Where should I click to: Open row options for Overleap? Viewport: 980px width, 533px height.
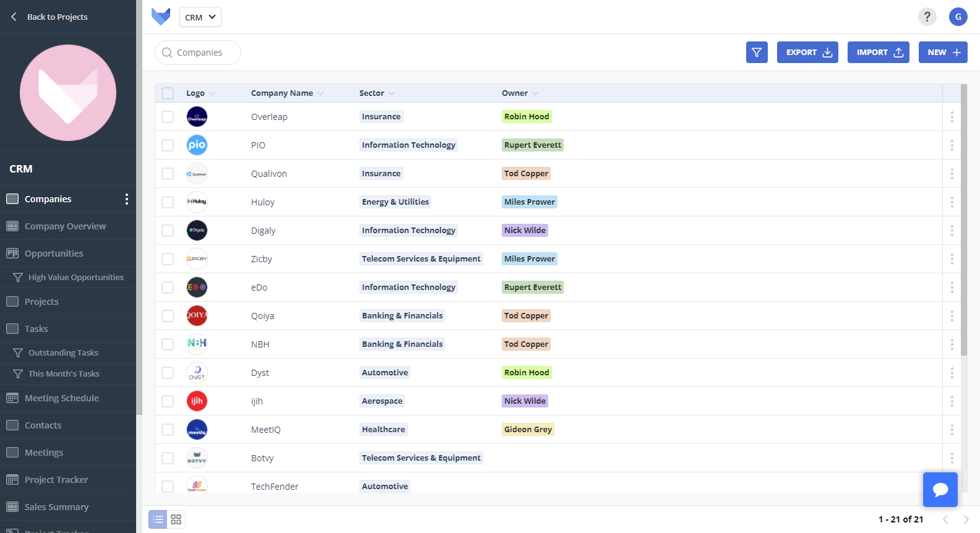952,117
